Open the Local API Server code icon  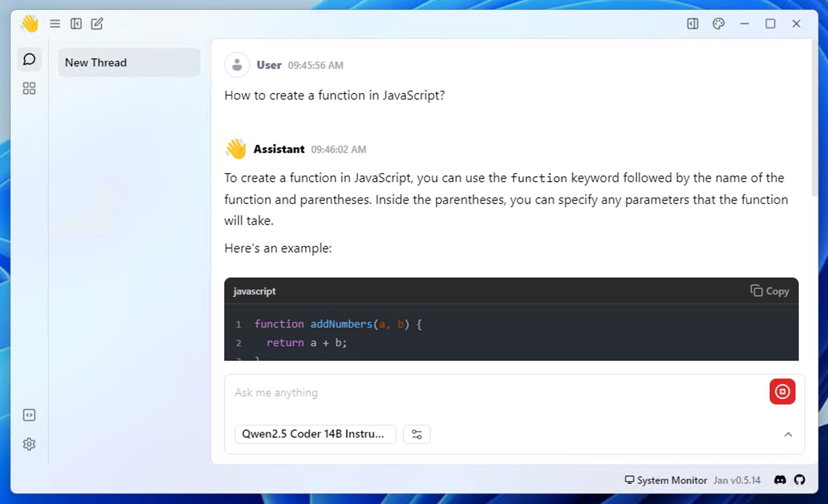(29, 415)
